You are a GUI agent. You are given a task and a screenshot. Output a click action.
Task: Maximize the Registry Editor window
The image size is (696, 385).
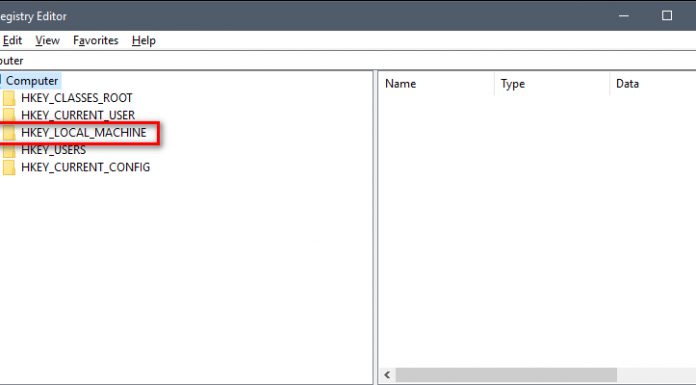(x=667, y=16)
